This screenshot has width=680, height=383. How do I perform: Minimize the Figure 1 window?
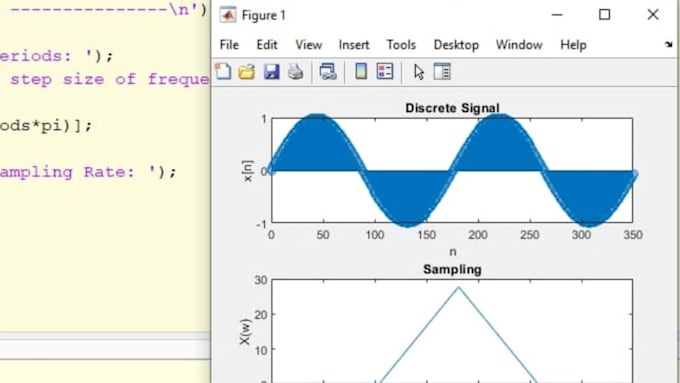pos(557,15)
